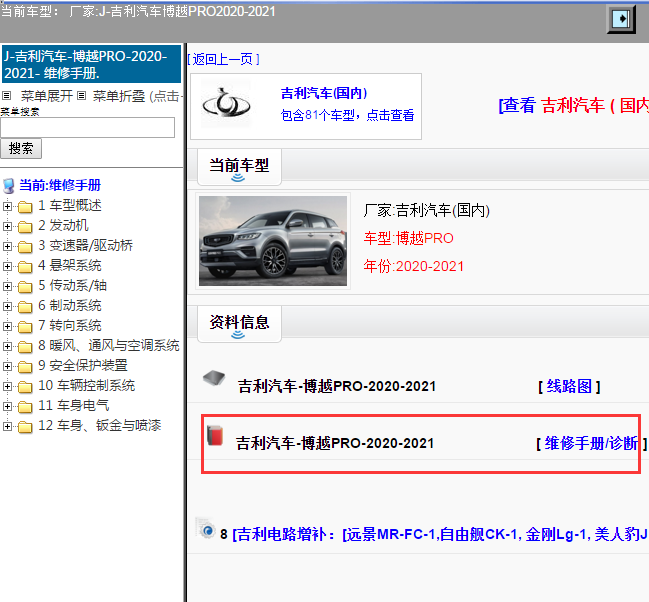Click the folder icon for 5 传动系/轴

[25, 286]
